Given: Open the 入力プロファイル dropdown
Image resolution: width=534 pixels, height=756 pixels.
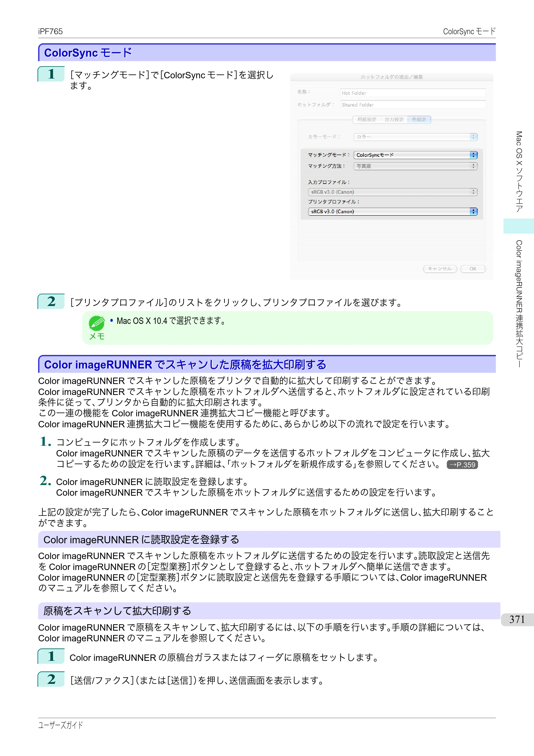Looking at the screenshot, I should pos(392,192).
